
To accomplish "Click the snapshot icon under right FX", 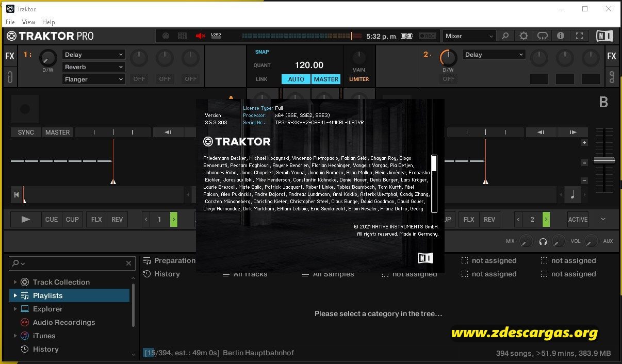I will pos(612,77).
